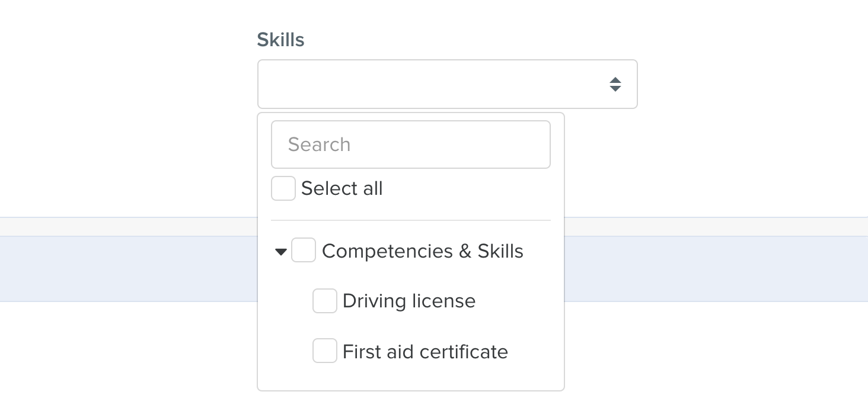Click the up-down arrows icon in Skills field
Viewport: 868px width, 411px height.
pyautogui.click(x=615, y=84)
